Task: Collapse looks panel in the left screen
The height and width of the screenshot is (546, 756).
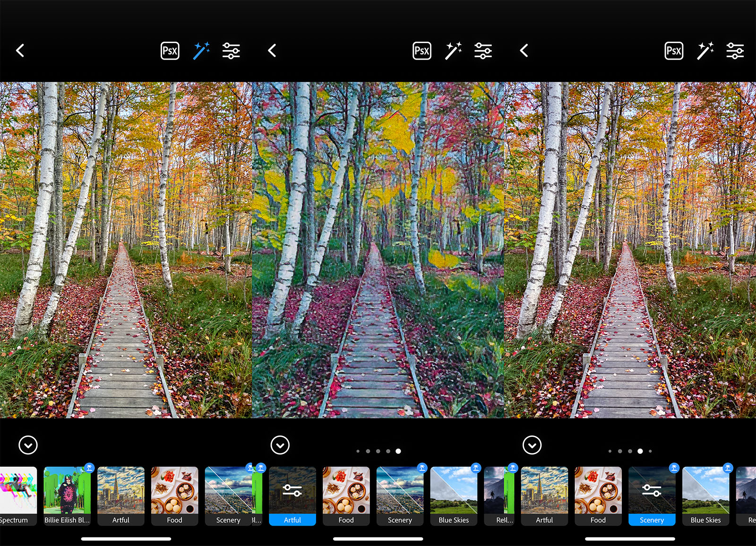Action: pos(28,445)
